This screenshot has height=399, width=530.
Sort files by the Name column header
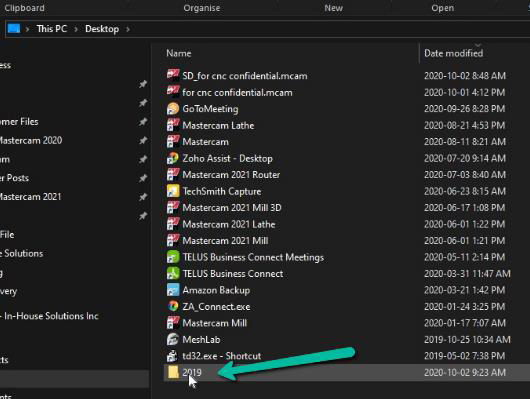pos(179,53)
